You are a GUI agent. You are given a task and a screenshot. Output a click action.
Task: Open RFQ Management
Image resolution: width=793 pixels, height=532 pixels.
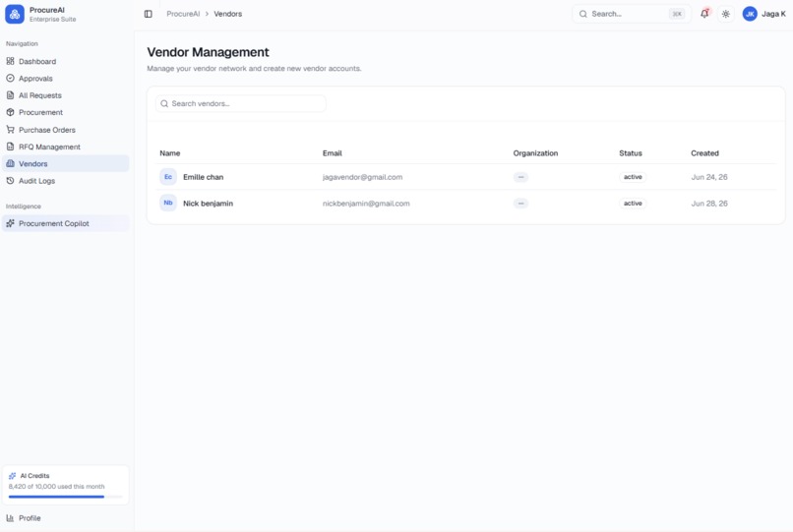(66, 147)
